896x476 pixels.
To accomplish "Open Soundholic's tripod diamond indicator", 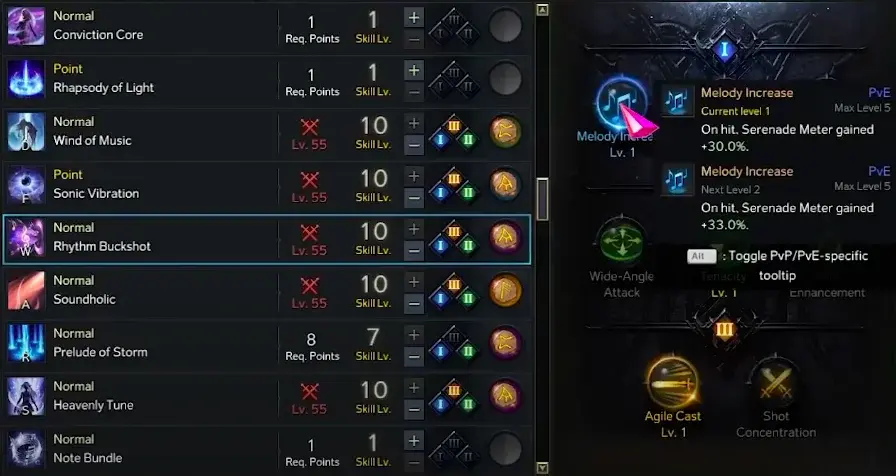I will (454, 291).
